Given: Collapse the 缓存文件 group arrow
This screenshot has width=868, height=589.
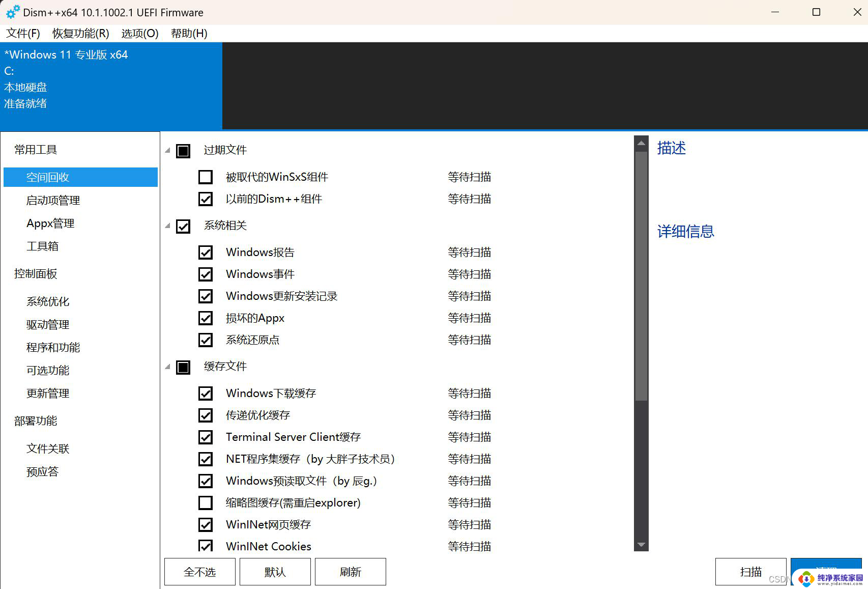Looking at the screenshot, I should (x=168, y=367).
